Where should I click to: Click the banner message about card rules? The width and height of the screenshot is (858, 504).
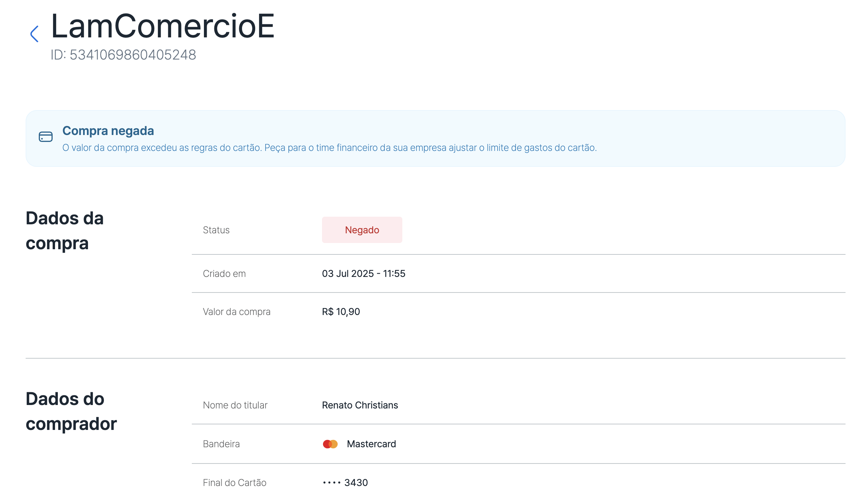pos(329,148)
